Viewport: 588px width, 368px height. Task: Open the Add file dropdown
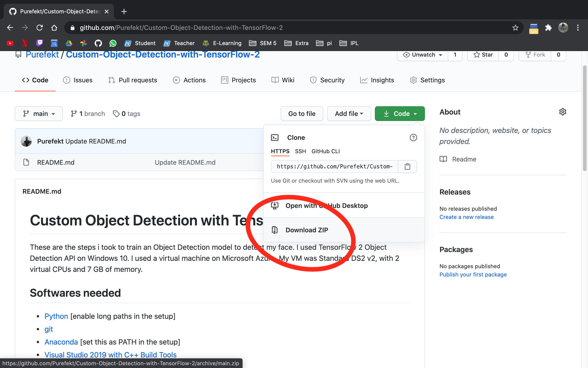coord(349,114)
